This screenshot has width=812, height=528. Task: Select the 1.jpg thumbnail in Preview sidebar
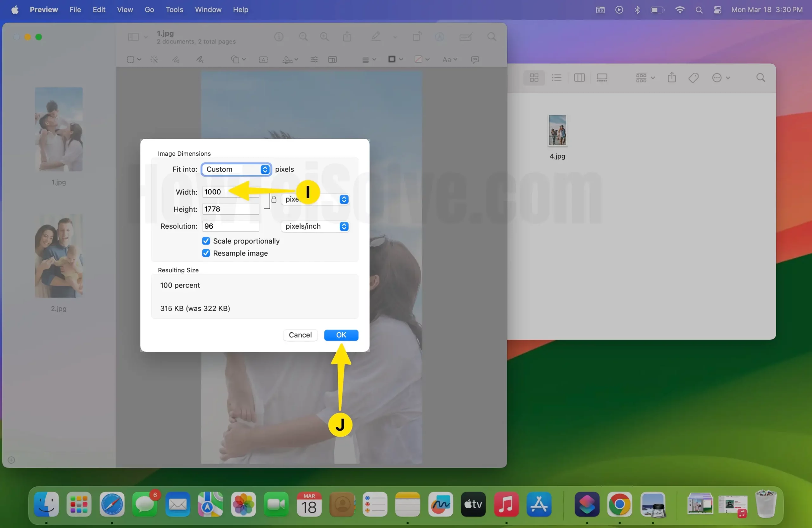[x=59, y=129]
